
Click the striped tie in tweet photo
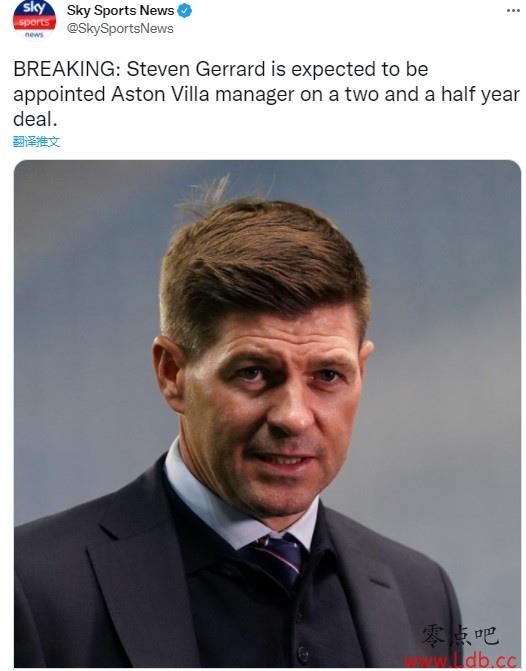click(x=277, y=558)
